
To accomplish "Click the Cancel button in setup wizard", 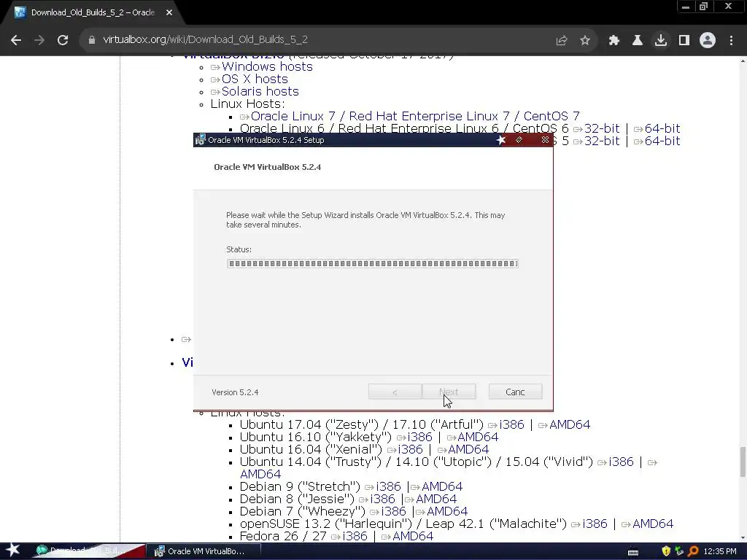I will [x=515, y=392].
